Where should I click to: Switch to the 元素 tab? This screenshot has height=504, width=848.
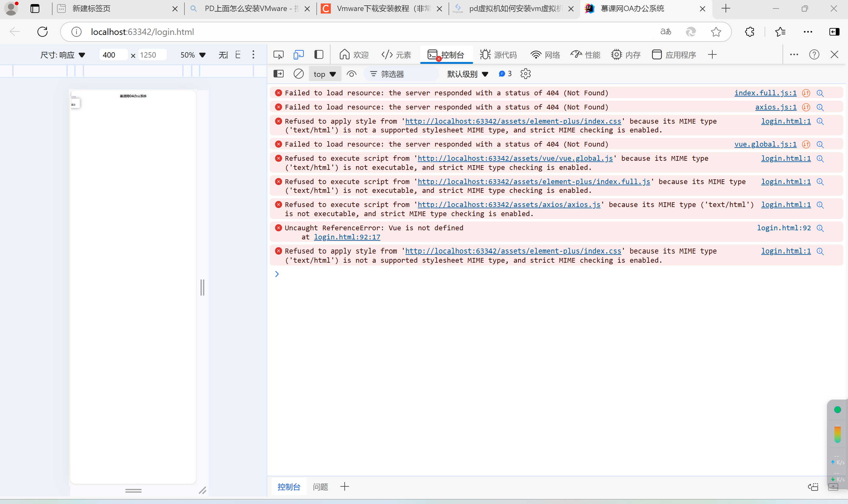396,55
